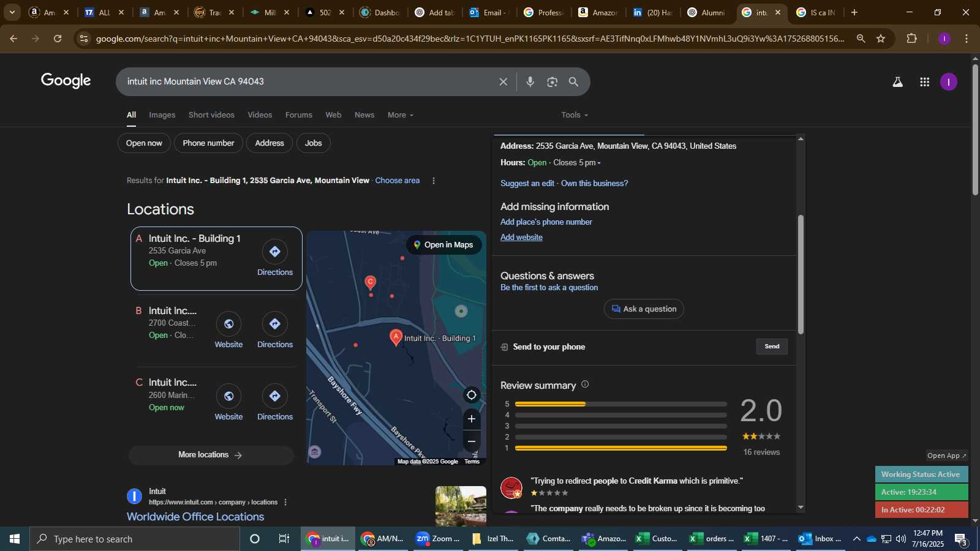Zoom in on the map
980x551 pixels.
tap(472, 419)
